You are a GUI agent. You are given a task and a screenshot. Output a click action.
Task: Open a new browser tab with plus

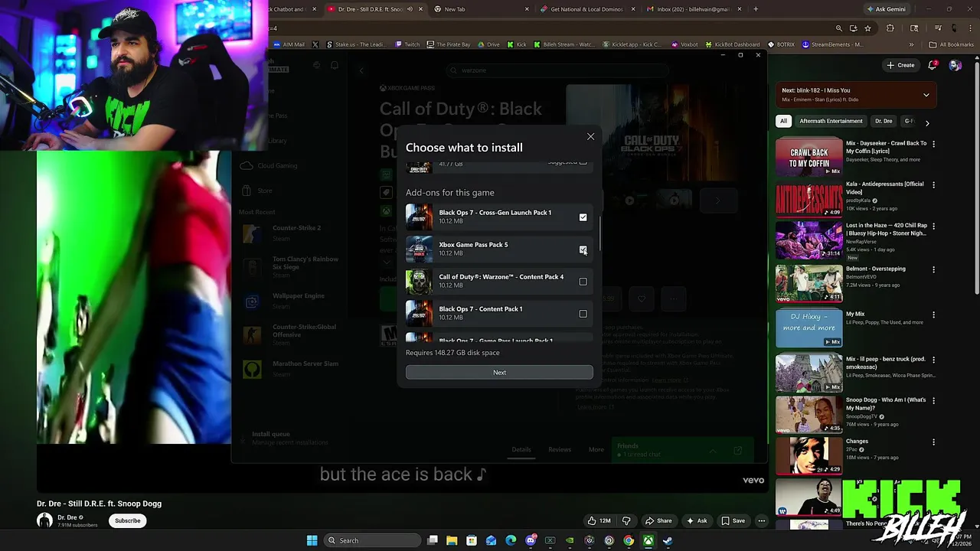click(x=756, y=9)
